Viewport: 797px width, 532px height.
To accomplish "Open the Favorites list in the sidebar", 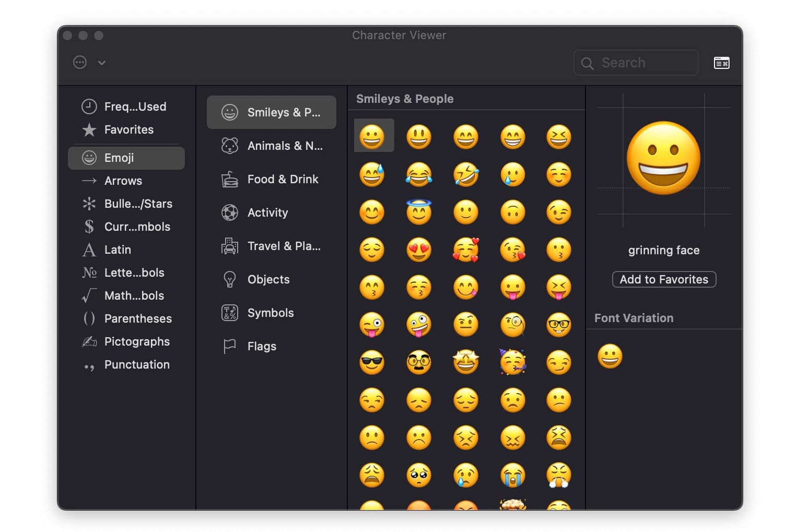I will [x=128, y=129].
